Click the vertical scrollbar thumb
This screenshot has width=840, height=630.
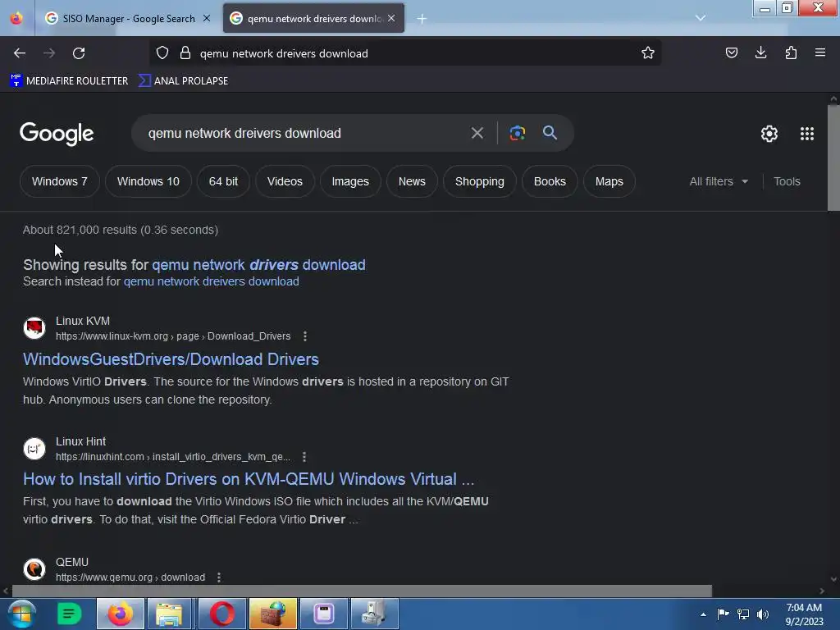tap(833, 158)
